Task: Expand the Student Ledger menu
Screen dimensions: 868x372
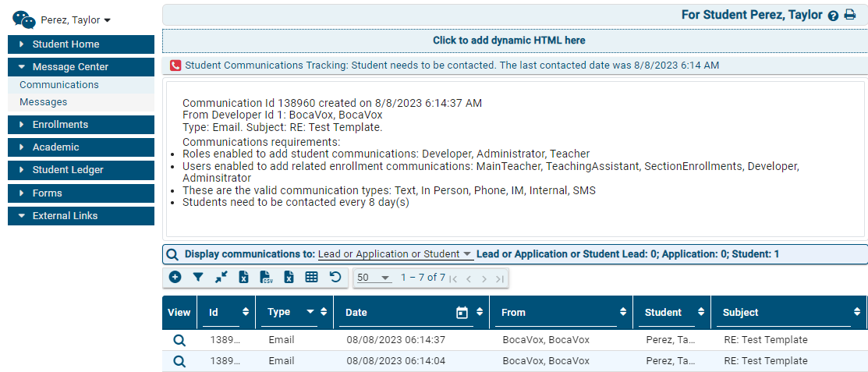Action: coord(81,170)
